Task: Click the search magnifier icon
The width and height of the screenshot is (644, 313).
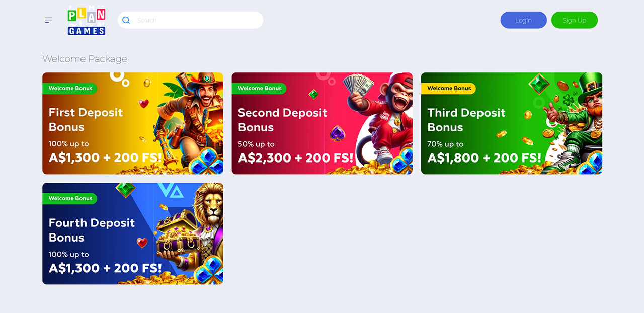Action: [126, 20]
